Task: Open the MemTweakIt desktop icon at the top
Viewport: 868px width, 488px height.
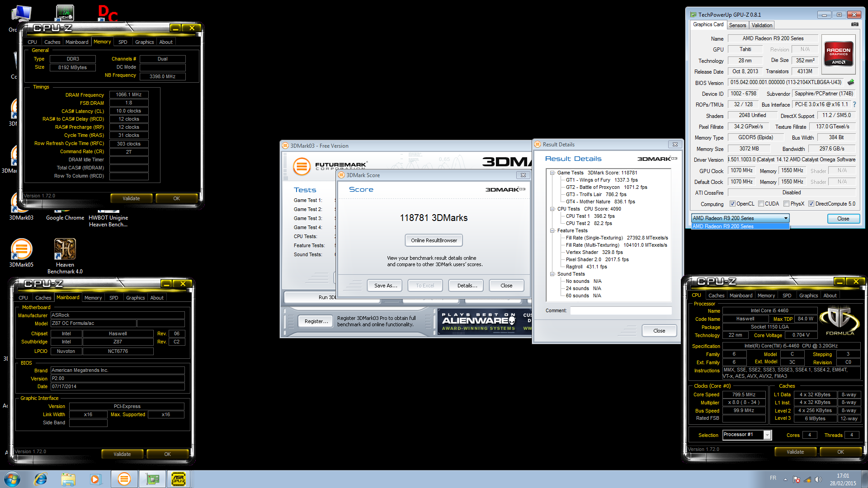Action: (65, 13)
